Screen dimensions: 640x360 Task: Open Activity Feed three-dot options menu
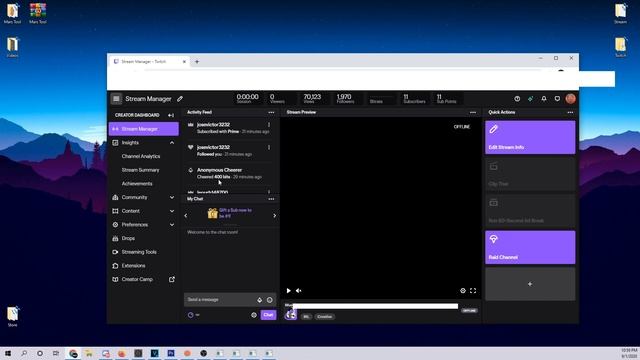pos(271,112)
